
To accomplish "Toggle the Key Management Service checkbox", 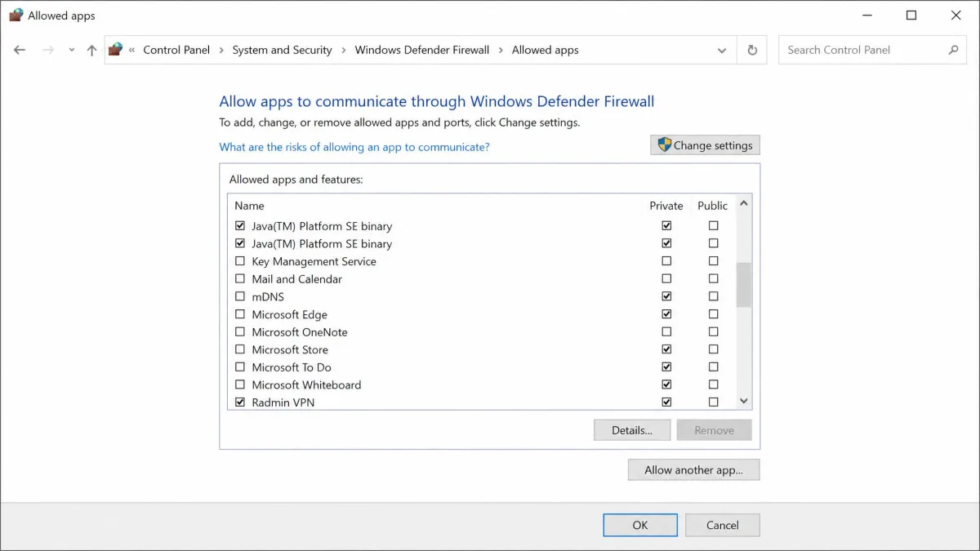I will 240,261.
